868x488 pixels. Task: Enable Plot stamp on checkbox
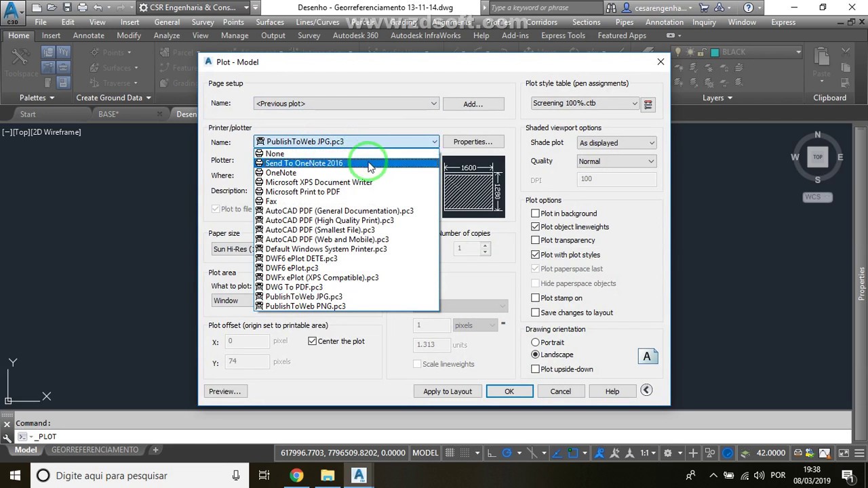point(535,298)
